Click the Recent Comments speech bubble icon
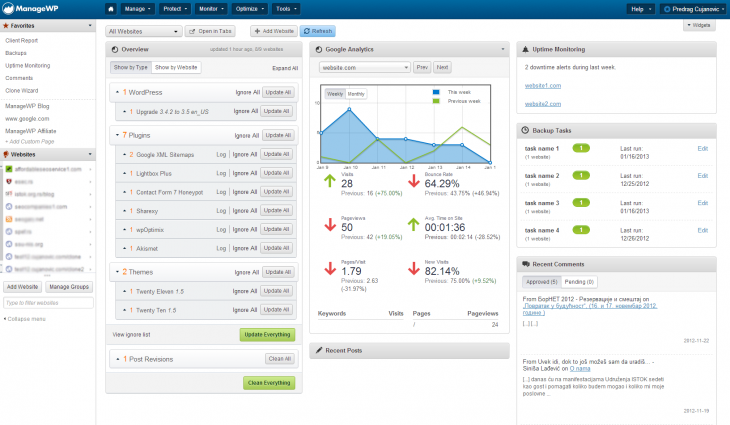 pos(526,264)
